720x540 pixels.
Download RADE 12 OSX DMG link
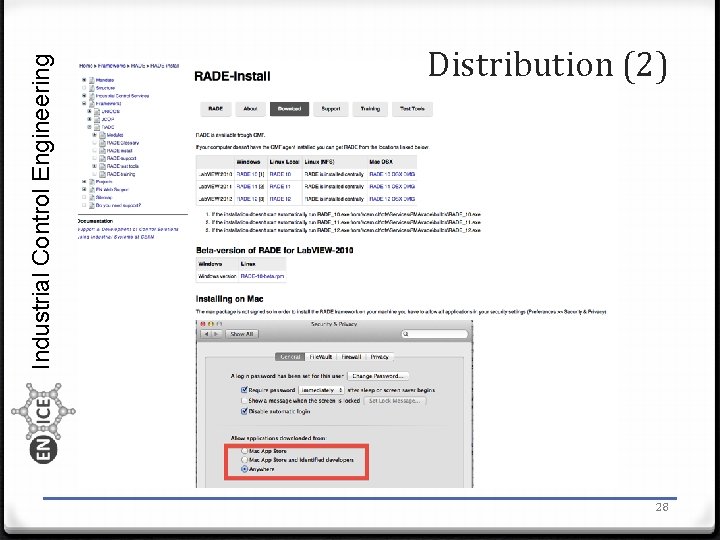coord(392,199)
